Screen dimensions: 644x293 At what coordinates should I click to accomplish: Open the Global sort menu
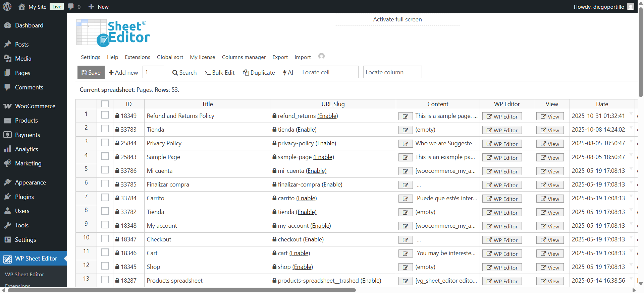click(x=170, y=57)
